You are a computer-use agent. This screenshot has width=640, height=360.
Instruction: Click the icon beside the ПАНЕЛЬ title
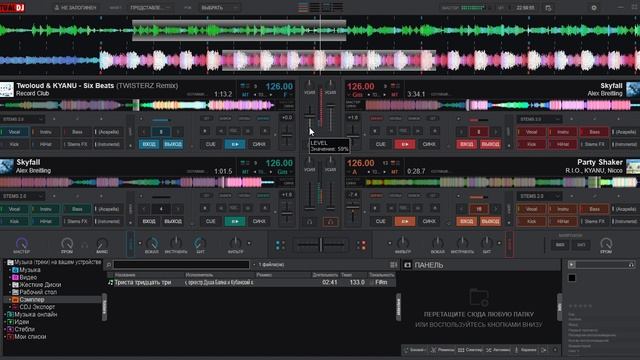[x=407, y=265]
